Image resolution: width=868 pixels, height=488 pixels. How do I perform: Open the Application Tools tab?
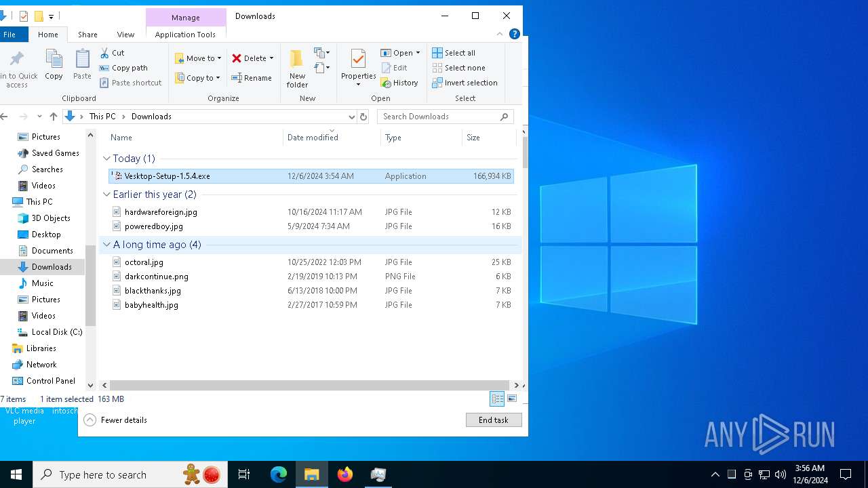click(185, 35)
